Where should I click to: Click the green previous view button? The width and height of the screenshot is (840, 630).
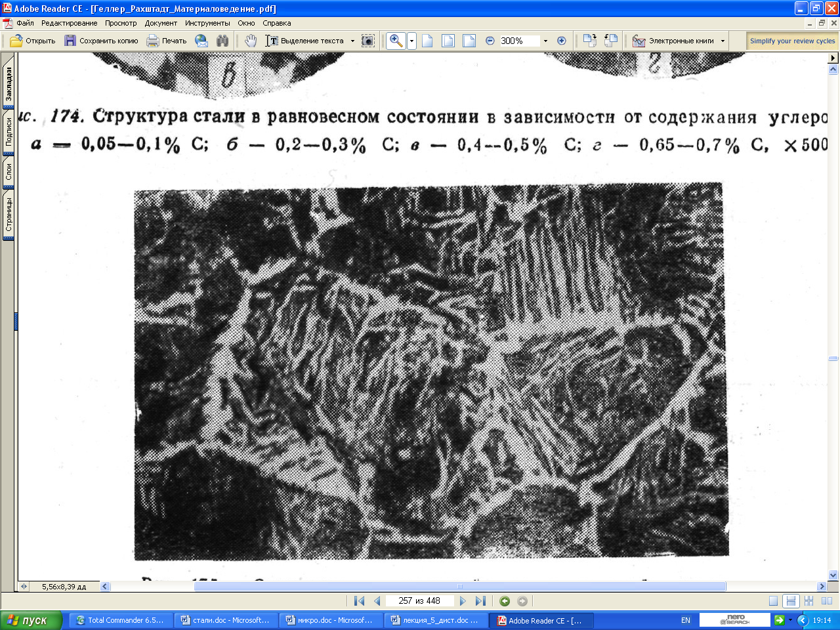point(505,600)
